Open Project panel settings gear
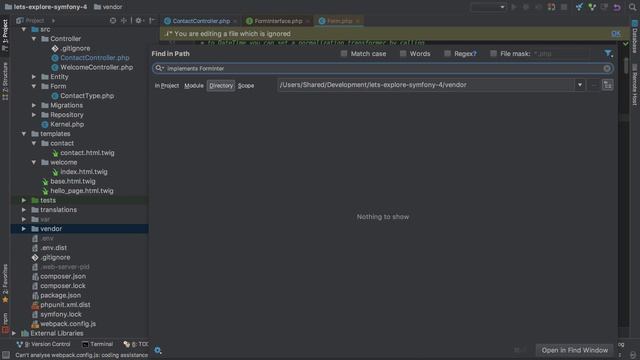640x360 pixels. tap(139, 20)
